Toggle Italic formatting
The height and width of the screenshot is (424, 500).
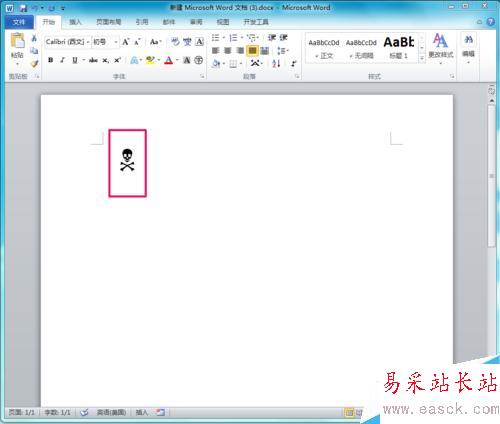click(62, 60)
